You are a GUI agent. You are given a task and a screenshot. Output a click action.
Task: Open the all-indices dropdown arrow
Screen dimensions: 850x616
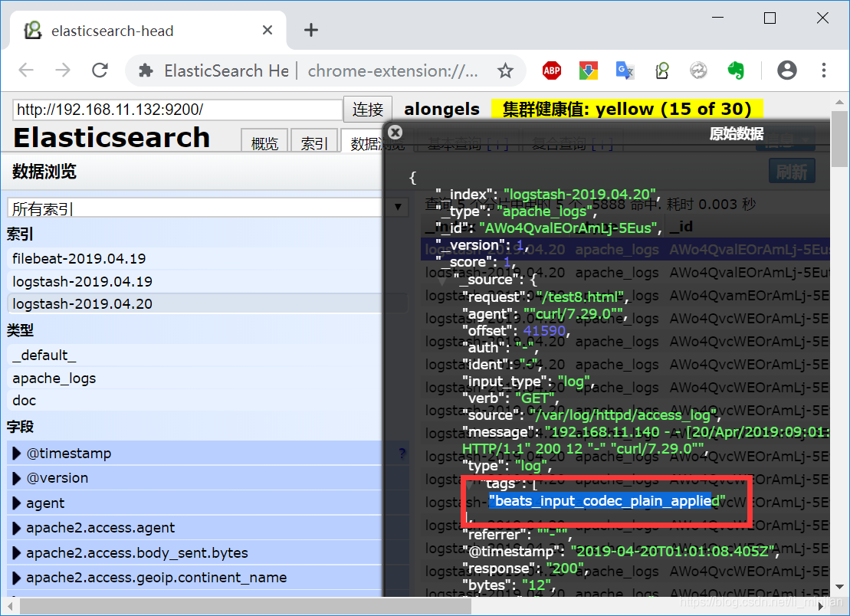[396, 207]
